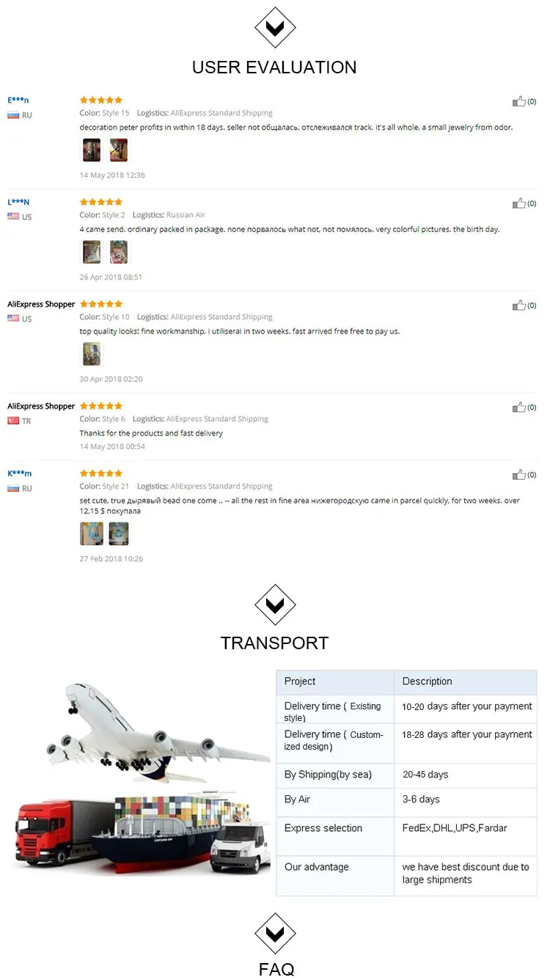Open the photo in Style 10 review

click(x=92, y=354)
